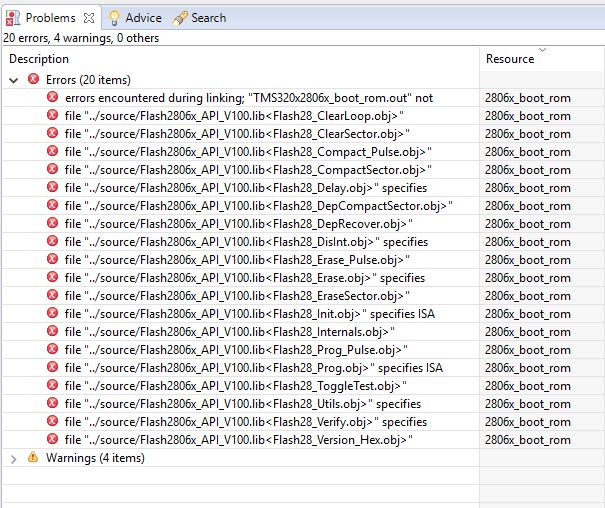Click error icon on Flash28_Utils.obj row

pyautogui.click(x=52, y=403)
